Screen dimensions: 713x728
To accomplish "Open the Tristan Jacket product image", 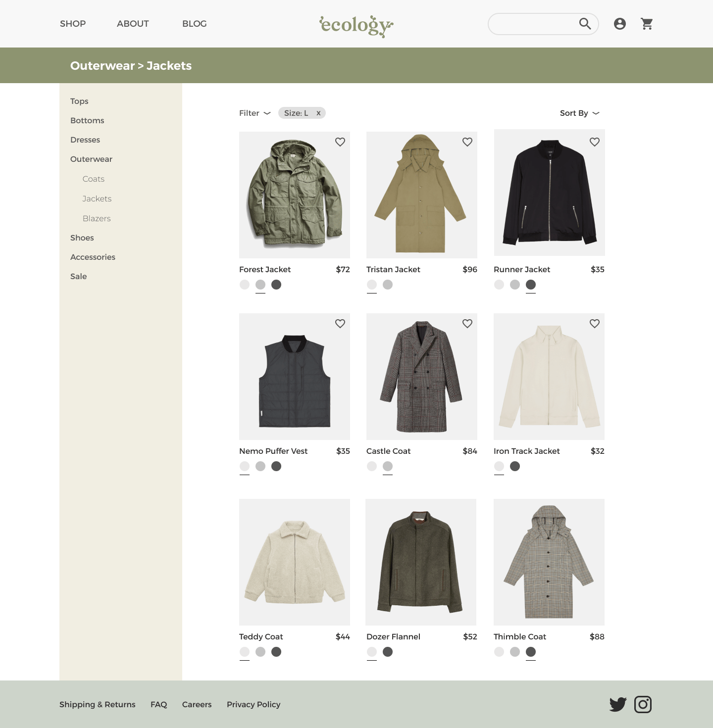I will (422, 195).
